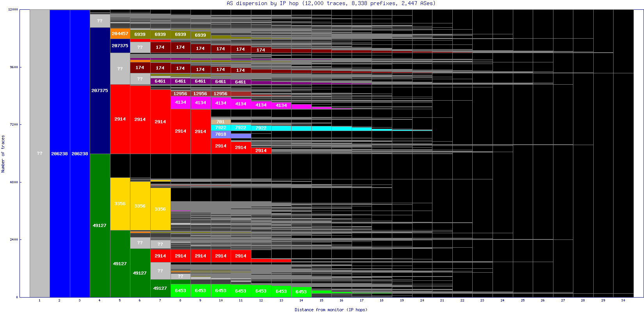
Task: Click the x-axis tick label 30
Action: [623, 300]
